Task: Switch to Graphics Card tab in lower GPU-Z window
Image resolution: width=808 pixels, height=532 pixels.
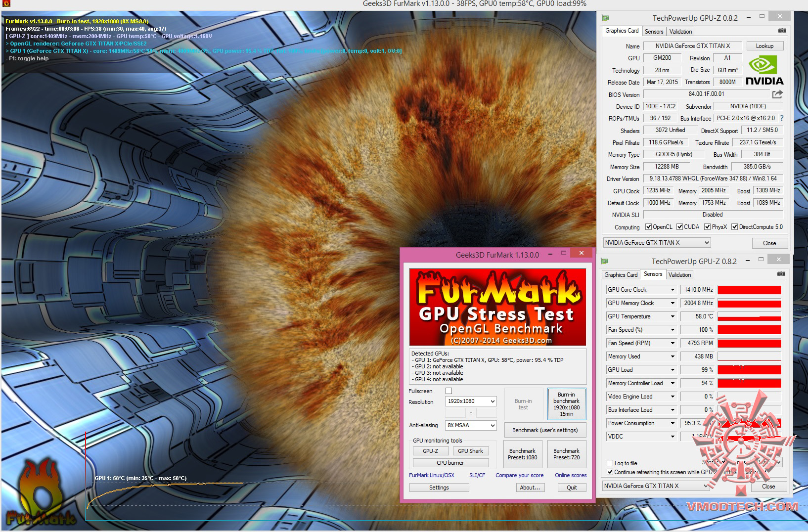Action: click(621, 275)
